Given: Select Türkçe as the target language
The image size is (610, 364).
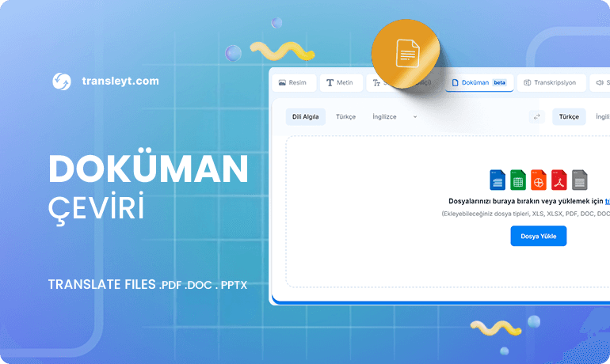Looking at the screenshot, I should point(569,117).
